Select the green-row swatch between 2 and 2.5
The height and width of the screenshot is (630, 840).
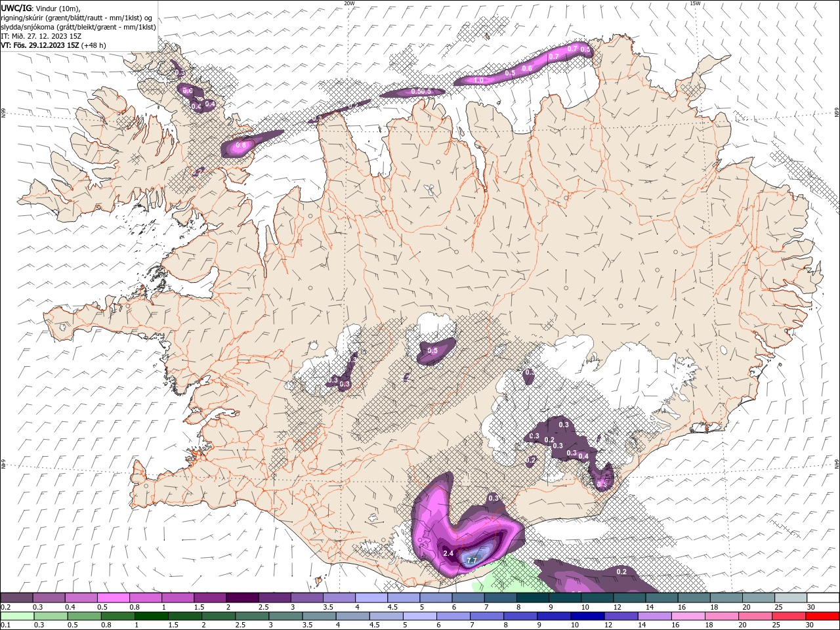218,616
